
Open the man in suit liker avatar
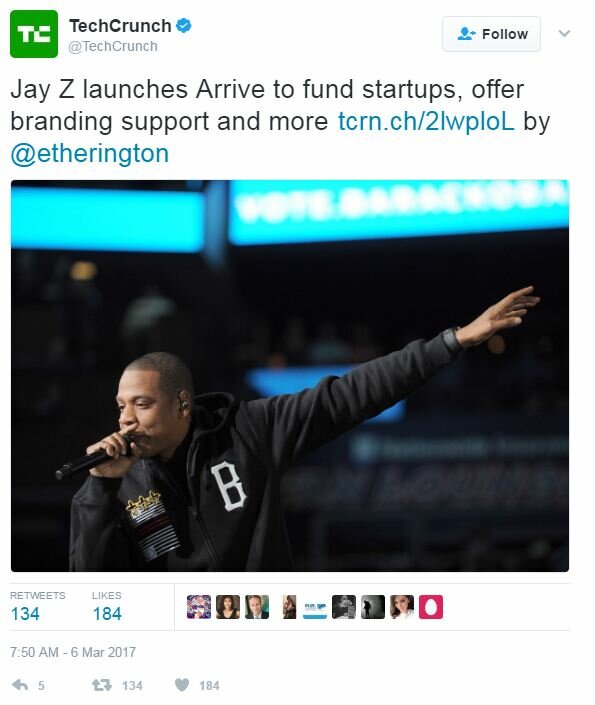tap(257, 607)
